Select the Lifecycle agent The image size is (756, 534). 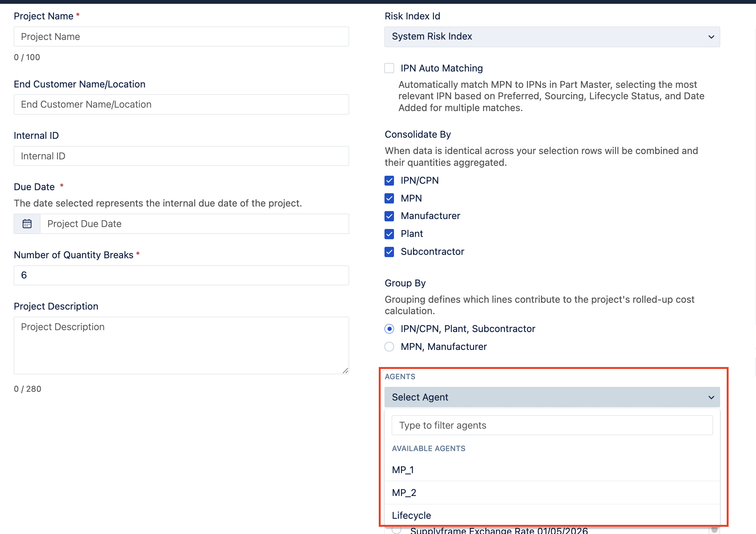pyautogui.click(x=411, y=515)
